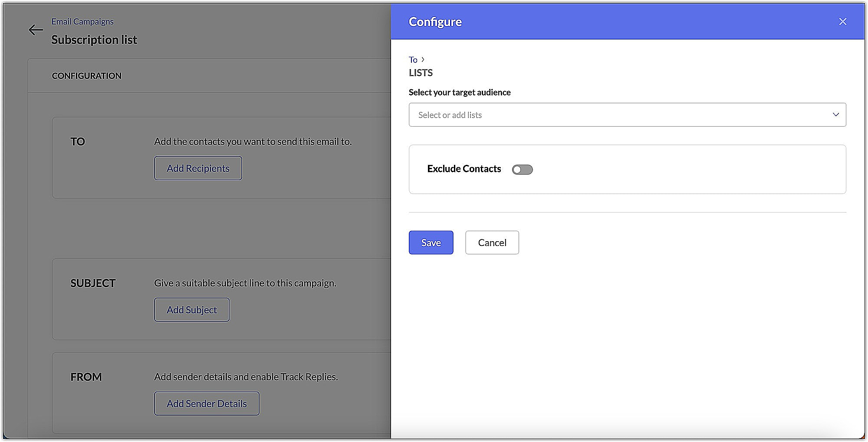Save the list configuration
Viewport: 868px width, 442px height.
tap(431, 242)
